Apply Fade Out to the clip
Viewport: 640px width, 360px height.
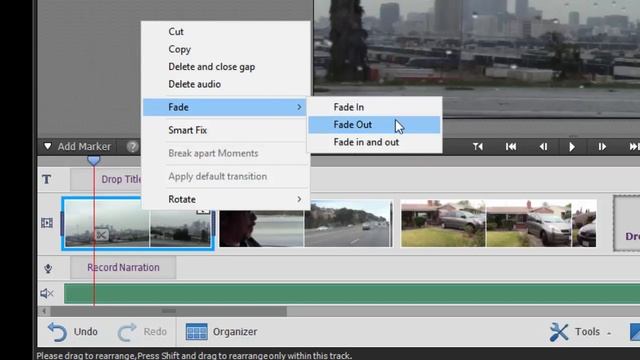pos(374,124)
